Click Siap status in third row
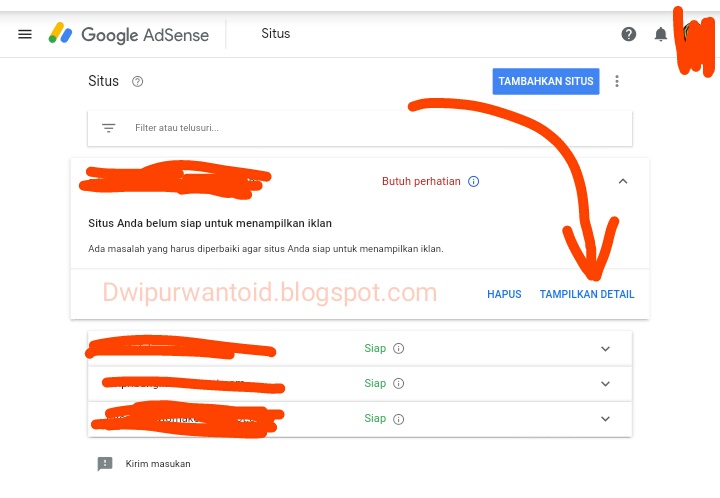The width and height of the screenshot is (720, 498). click(x=375, y=419)
